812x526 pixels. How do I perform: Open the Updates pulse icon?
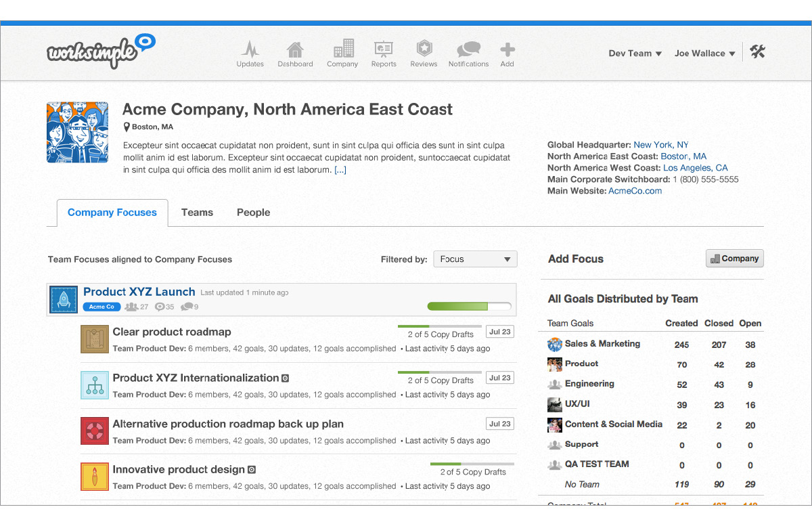point(250,49)
